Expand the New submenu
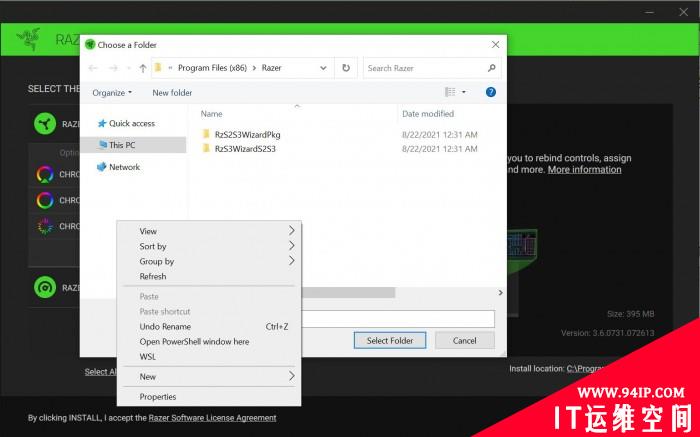Viewport: 700px width, 437px height. coord(209,376)
